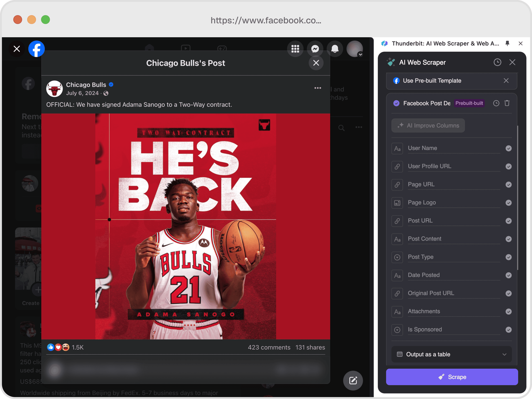532x399 pixels.
Task: Close the Chicago Bulls post dialog
Action: pos(316,63)
